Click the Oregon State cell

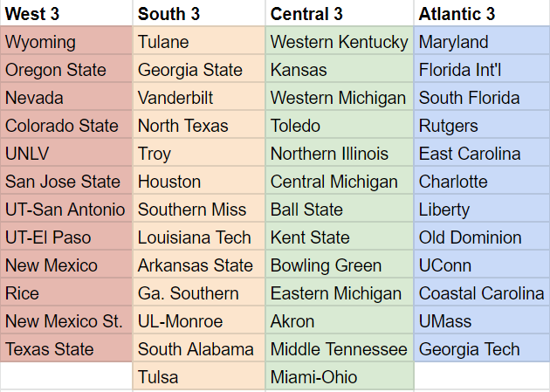point(66,68)
